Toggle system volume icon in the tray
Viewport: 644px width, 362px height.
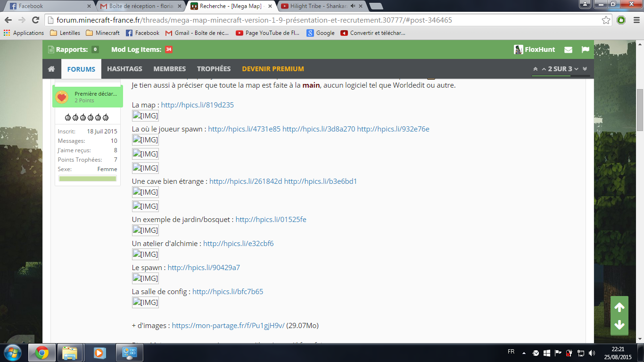point(592,353)
